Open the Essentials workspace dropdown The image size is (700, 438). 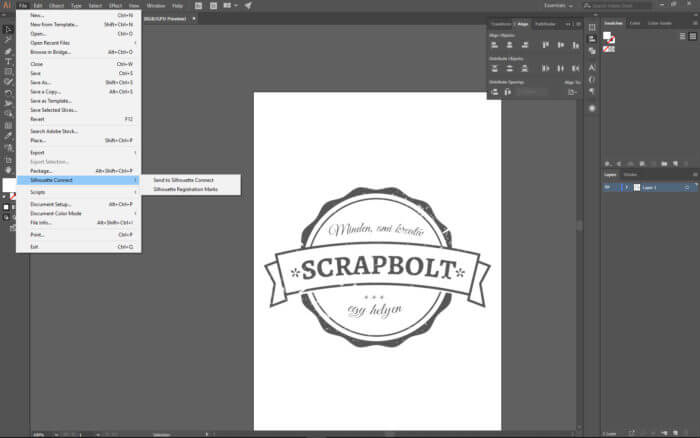558,6
